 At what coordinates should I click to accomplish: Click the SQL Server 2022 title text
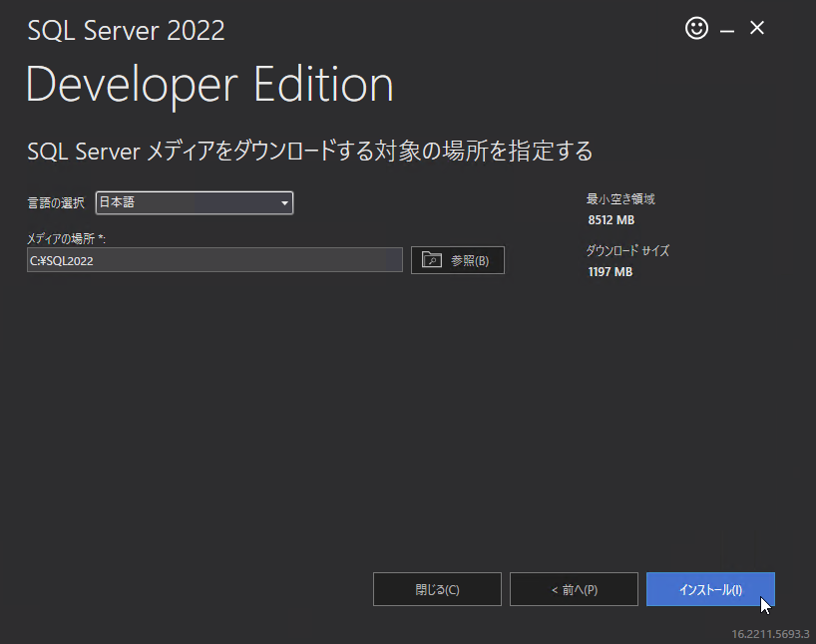pyautogui.click(x=126, y=30)
